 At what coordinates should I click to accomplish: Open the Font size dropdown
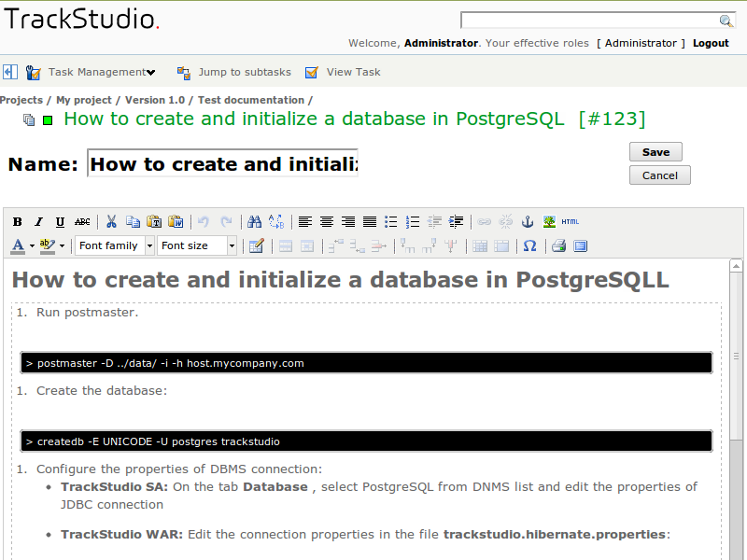197,245
